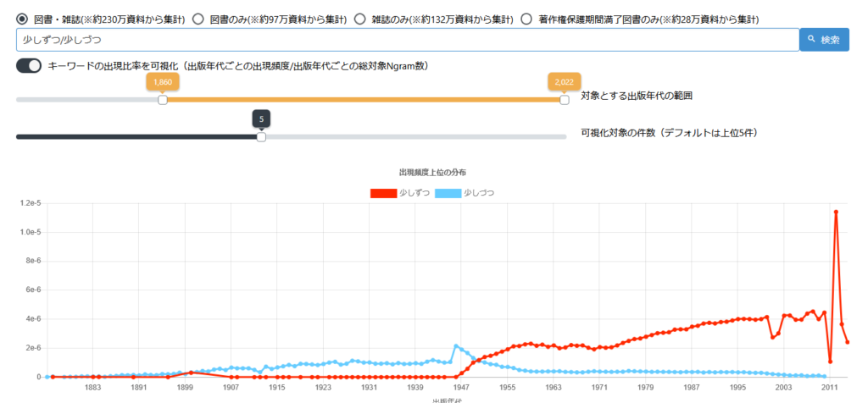Click the last red data point at chart's right end
The width and height of the screenshot is (868, 403).
tap(848, 342)
